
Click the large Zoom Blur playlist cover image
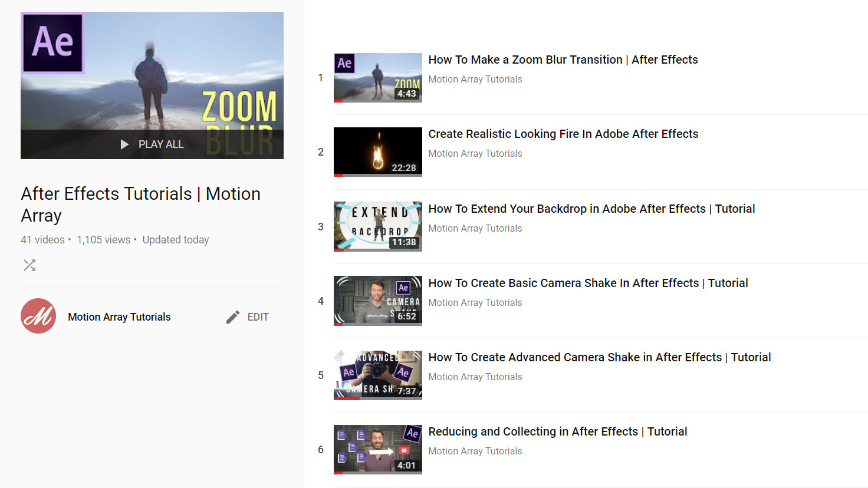(152, 85)
